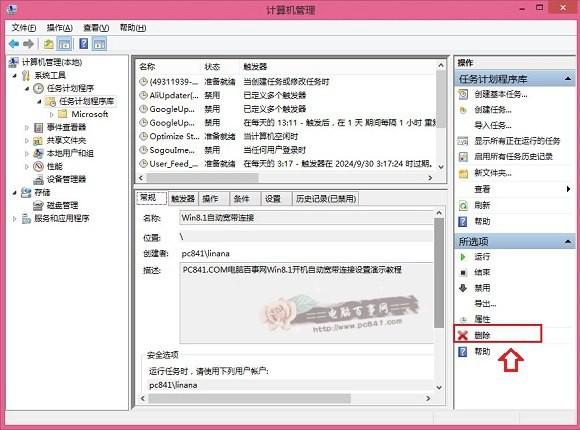
Task: Expand the 共享文件夹 tree node
Action: [27, 141]
